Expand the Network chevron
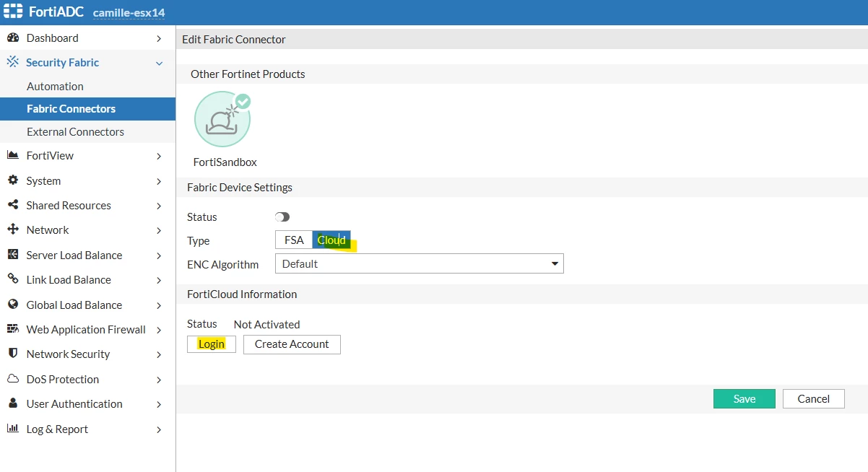Image resolution: width=868 pixels, height=472 pixels. (x=159, y=230)
